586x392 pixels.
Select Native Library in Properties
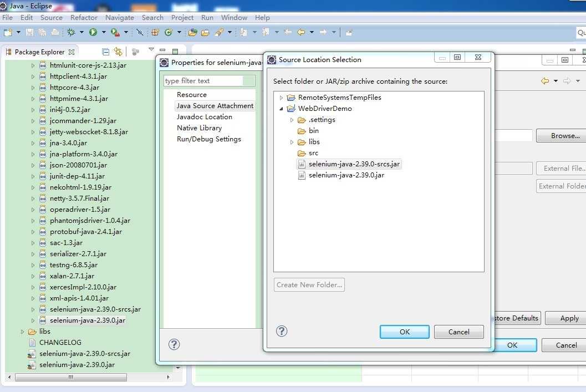coord(199,128)
